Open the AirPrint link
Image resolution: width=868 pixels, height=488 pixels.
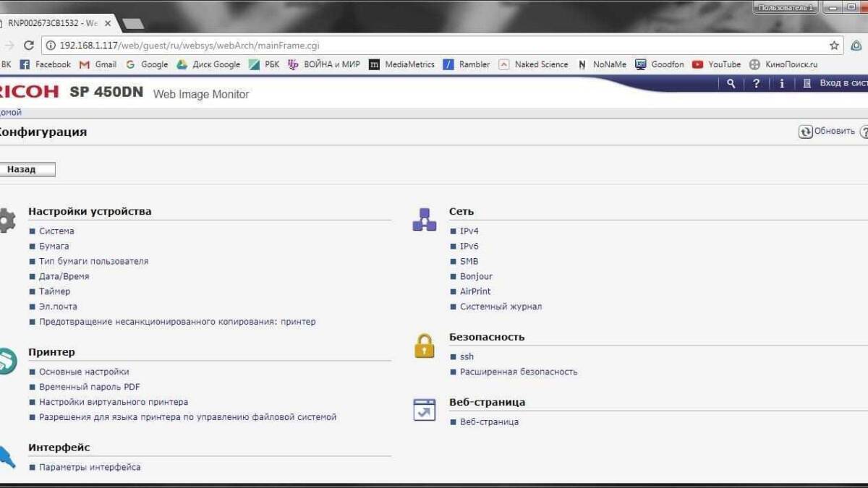475,291
